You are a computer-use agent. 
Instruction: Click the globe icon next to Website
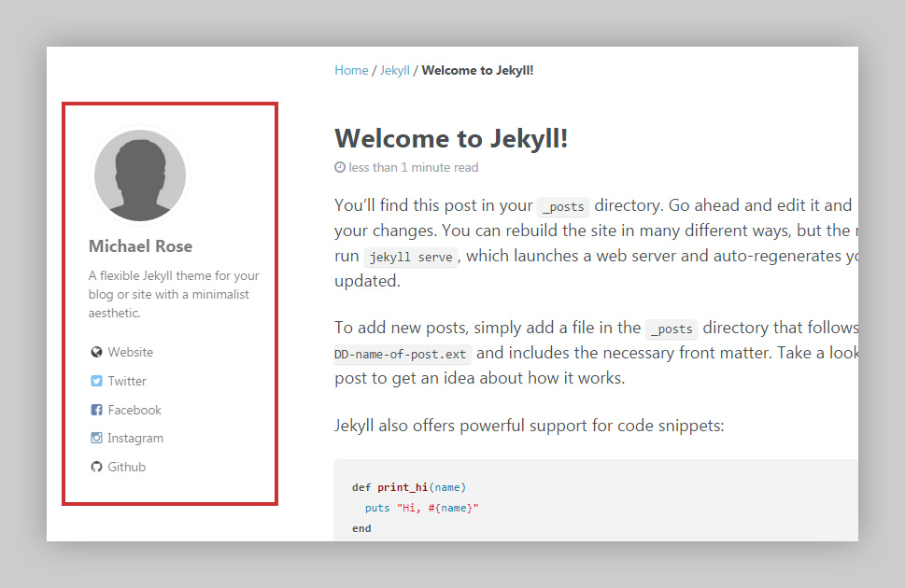tap(96, 352)
